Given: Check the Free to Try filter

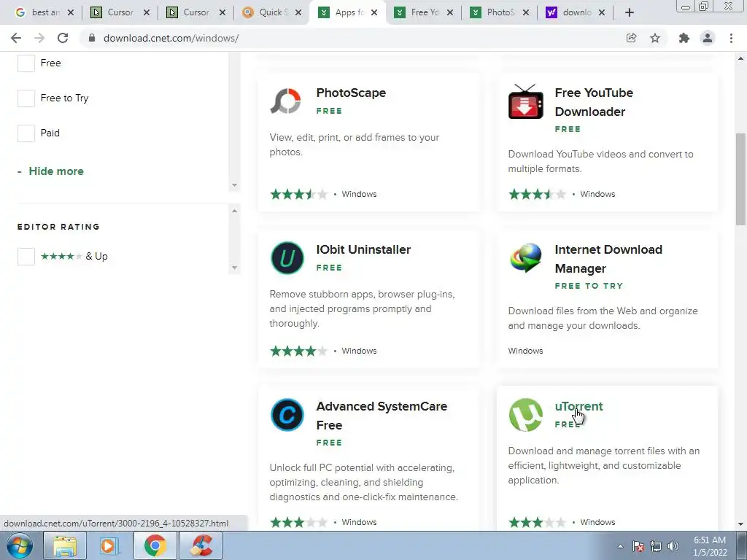Looking at the screenshot, I should pos(26,98).
